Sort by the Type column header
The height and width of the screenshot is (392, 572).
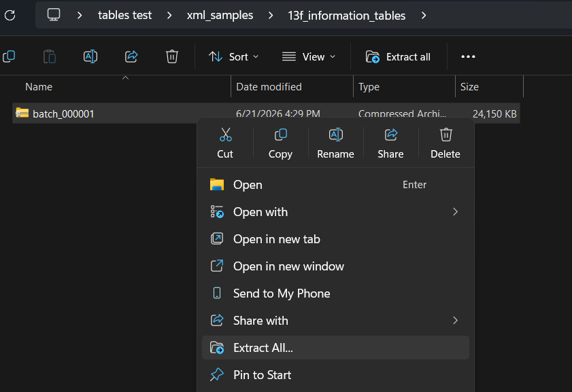(x=369, y=87)
